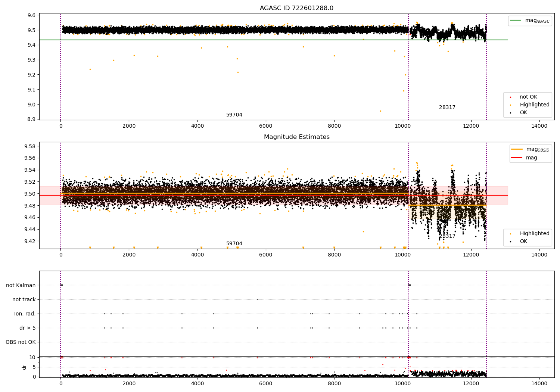The height and width of the screenshot is (392, 560).
Task: Click the 'dr > 5' axis label
Action: point(28,328)
